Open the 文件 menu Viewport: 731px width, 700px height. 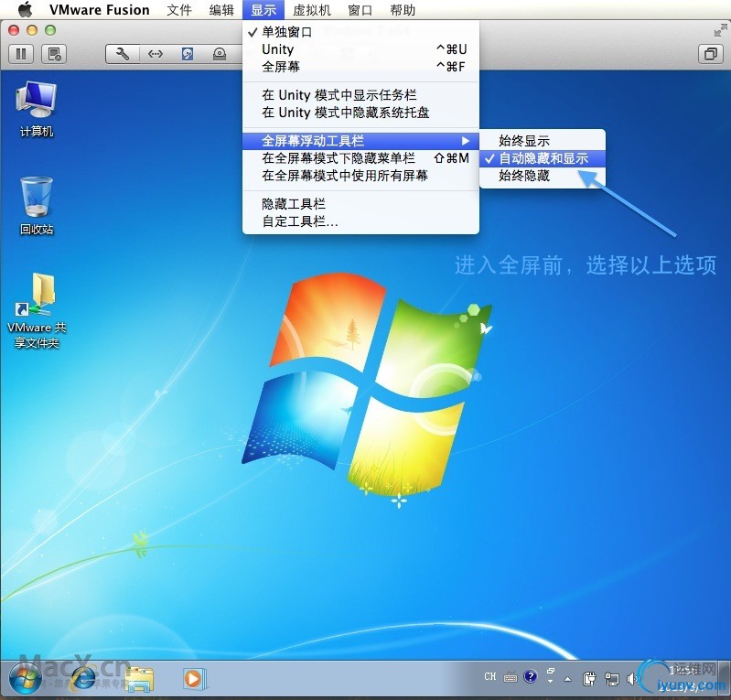(179, 10)
